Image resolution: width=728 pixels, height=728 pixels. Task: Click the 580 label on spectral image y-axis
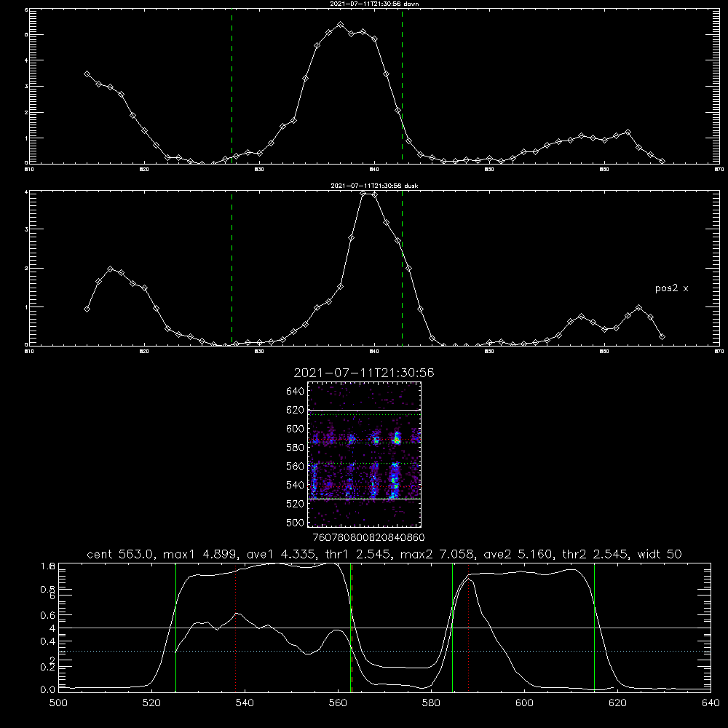point(296,448)
